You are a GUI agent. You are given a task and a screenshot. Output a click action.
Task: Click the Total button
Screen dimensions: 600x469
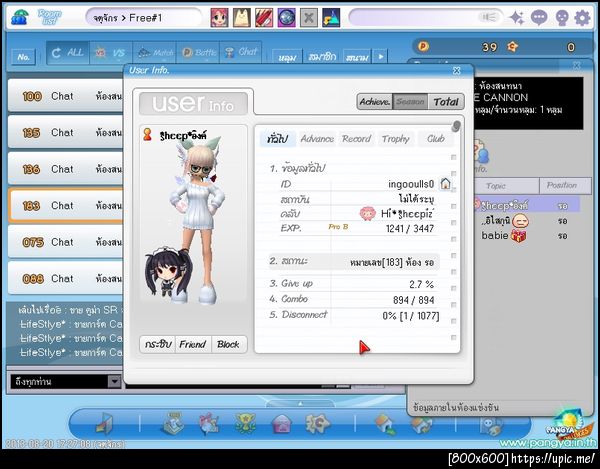pos(446,102)
